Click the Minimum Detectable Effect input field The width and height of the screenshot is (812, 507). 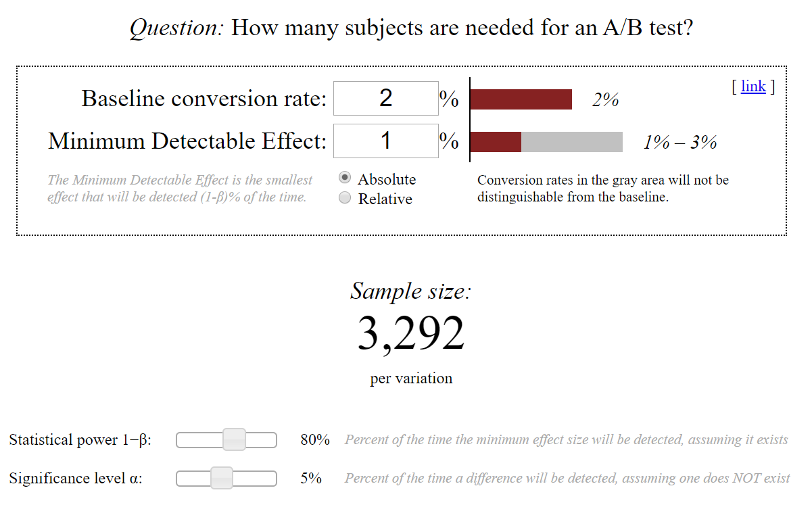point(385,141)
